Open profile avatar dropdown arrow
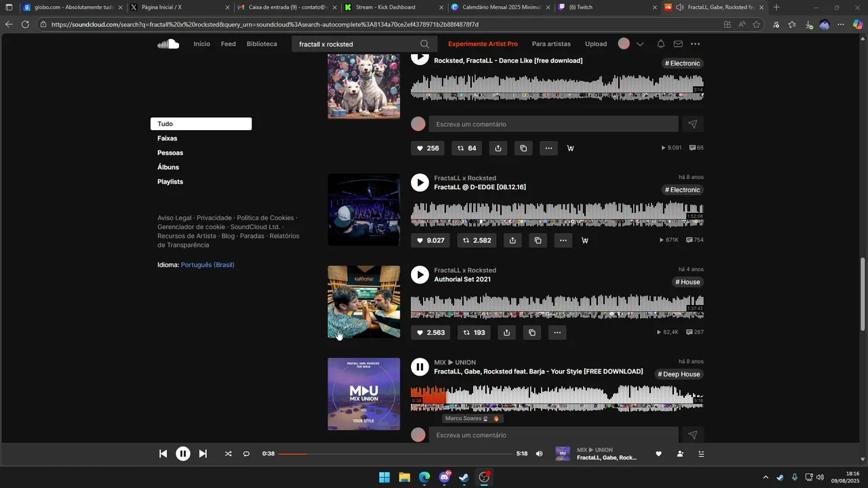The image size is (868, 488). pyautogui.click(x=639, y=44)
